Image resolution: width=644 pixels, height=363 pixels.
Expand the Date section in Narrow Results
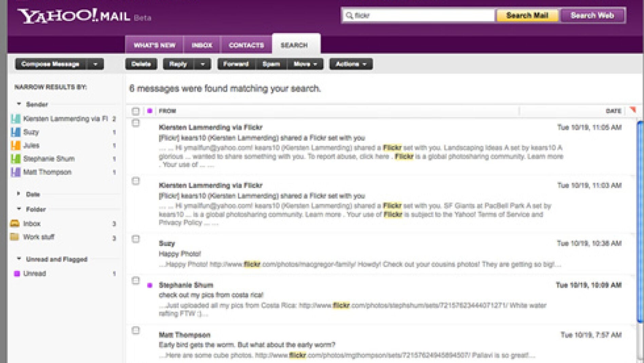[19, 194]
